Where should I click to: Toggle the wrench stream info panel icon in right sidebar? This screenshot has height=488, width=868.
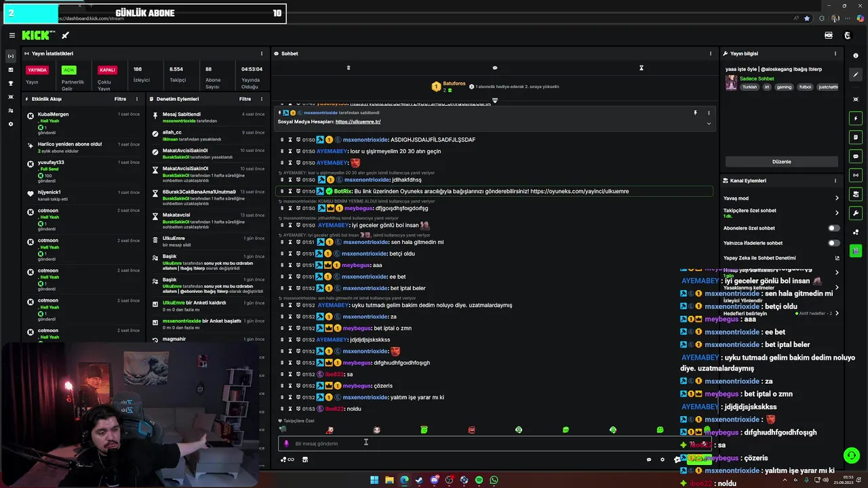(x=856, y=213)
